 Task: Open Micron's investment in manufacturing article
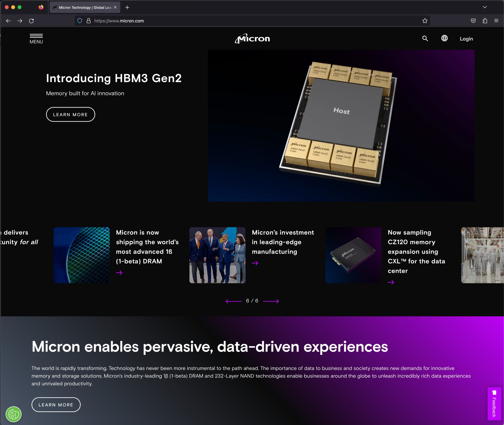coord(283,242)
